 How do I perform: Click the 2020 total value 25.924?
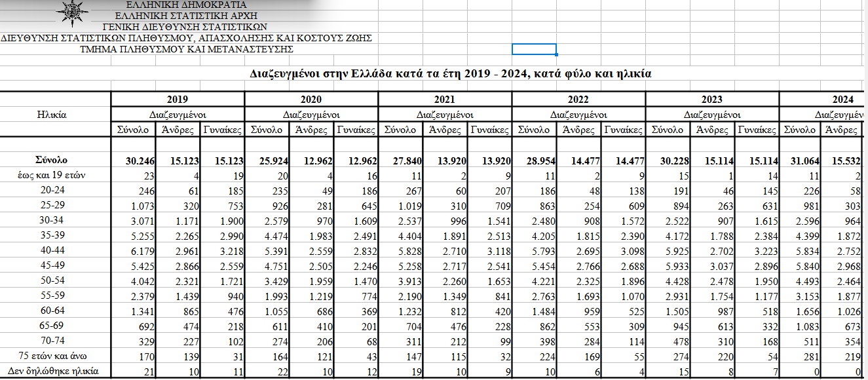(267, 160)
